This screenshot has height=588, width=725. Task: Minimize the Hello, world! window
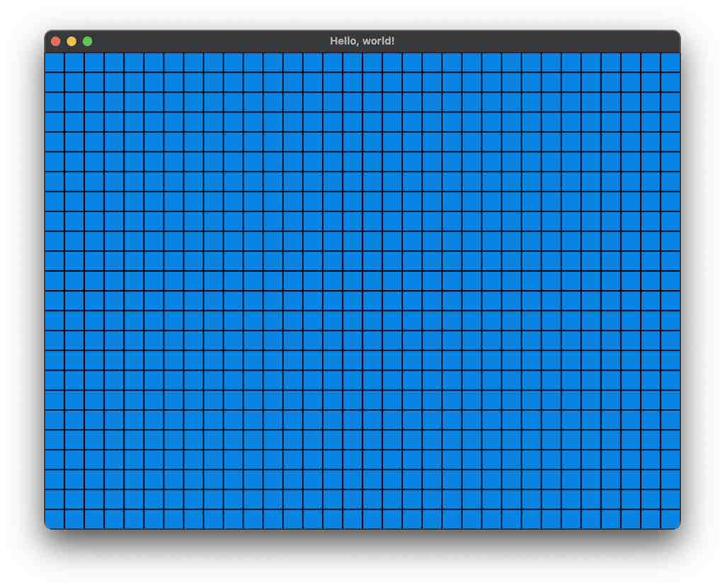pos(71,41)
